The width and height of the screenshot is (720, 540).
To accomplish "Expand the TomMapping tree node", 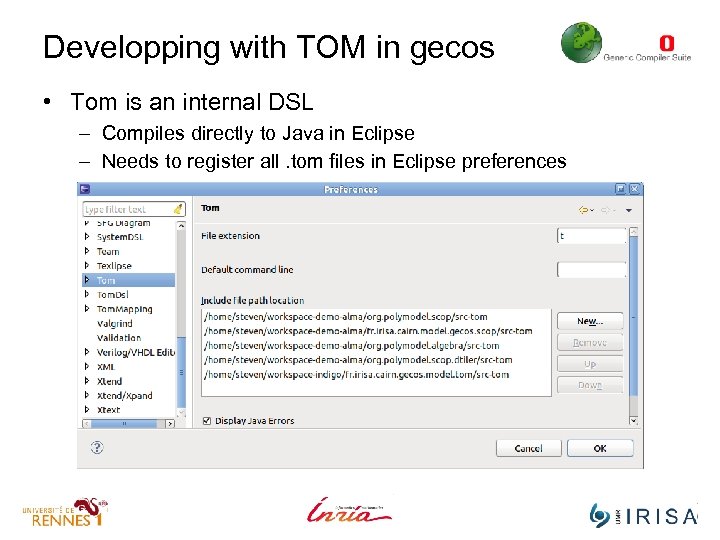I will (87, 309).
